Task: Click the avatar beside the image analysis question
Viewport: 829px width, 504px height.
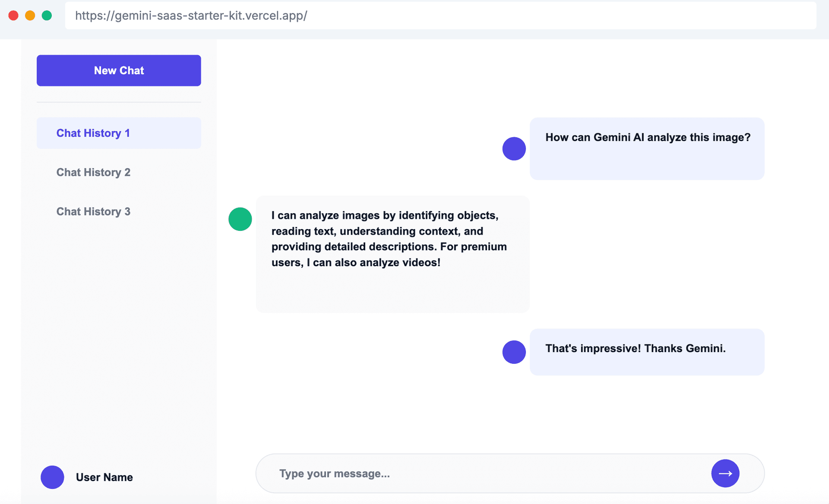Action: pyautogui.click(x=514, y=149)
